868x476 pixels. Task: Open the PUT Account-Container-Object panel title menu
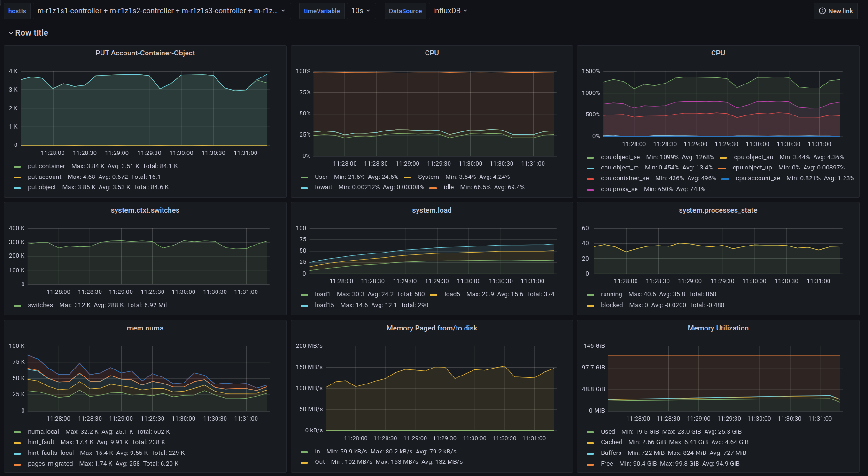(x=145, y=53)
